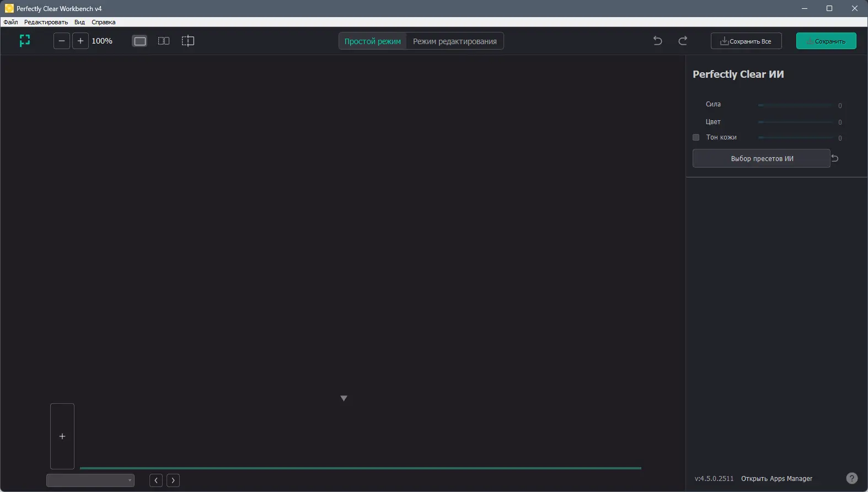The width and height of the screenshot is (868, 492).
Task: Redo the last action
Action: [x=683, y=41]
